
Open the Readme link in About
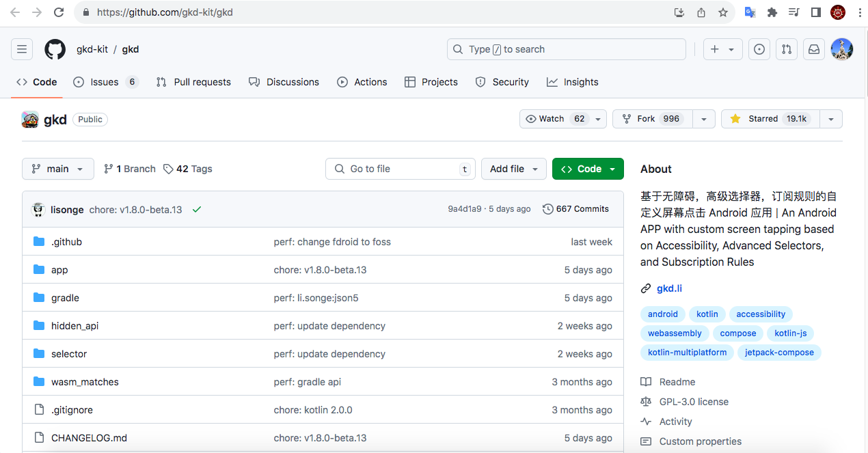click(x=677, y=382)
